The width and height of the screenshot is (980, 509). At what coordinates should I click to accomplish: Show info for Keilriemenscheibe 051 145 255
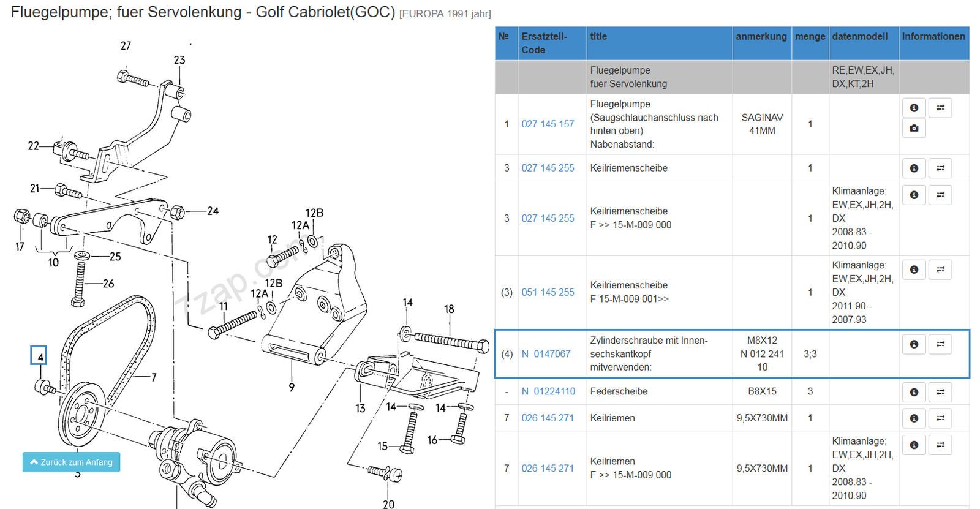(914, 270)
